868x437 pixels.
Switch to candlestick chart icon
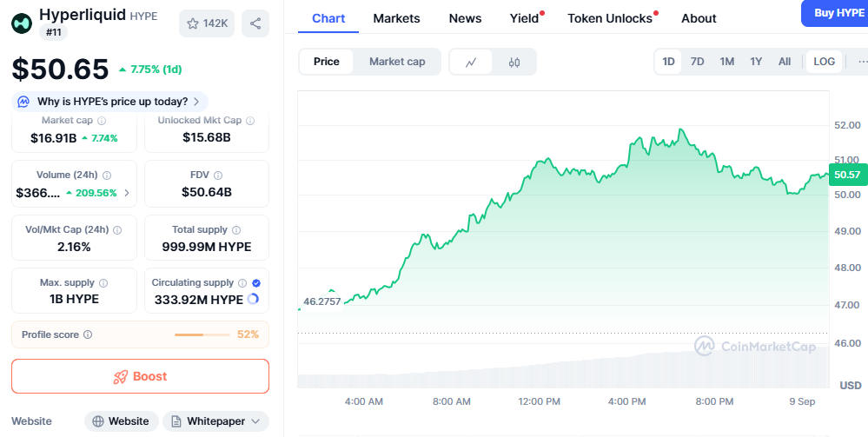point(514,62)
